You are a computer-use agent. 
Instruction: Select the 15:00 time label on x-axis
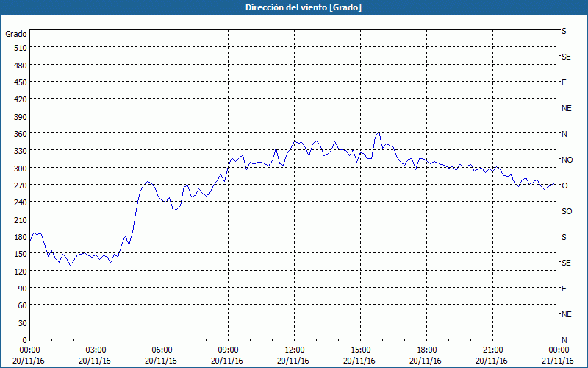[360, 350]
